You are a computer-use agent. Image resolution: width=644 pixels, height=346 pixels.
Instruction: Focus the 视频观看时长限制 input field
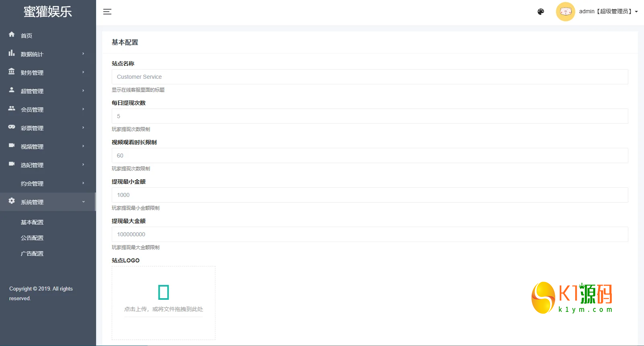coord(370,156)
